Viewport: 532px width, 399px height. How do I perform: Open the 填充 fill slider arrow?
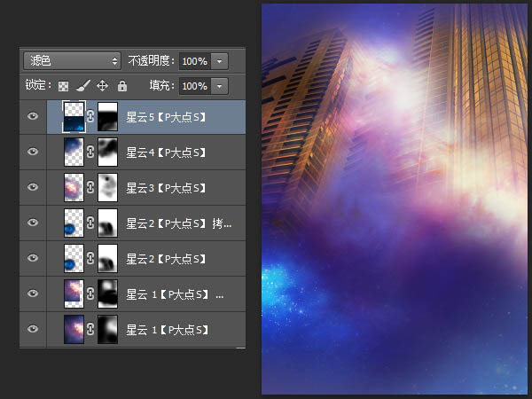pos(220,86)
